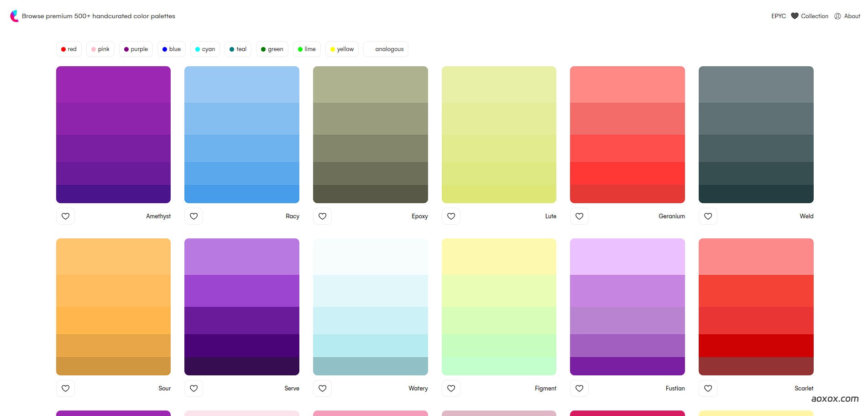Go to the About page
Viewport: 868px width, 416px height.
pos(847,16)
